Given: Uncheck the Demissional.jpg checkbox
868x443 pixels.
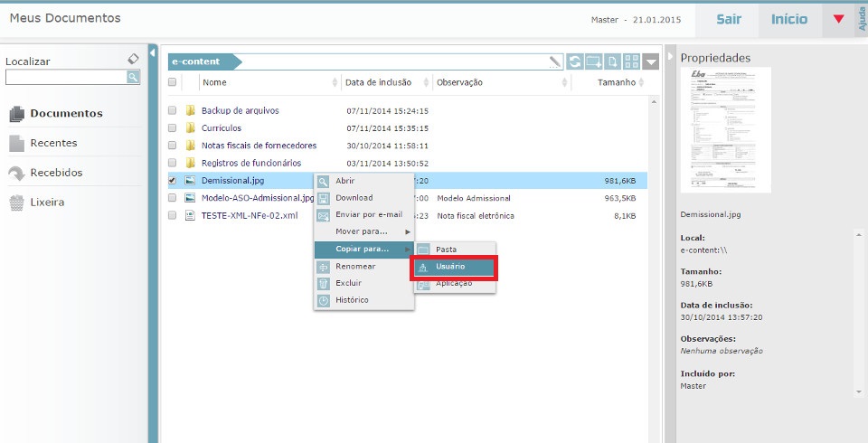Looking at the screenshot, I should (173, 181).
